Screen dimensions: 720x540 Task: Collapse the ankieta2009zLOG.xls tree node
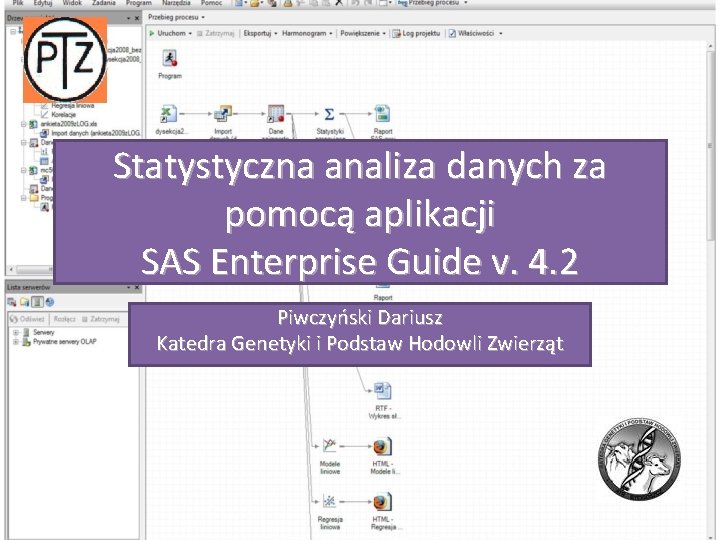tap(23, 124)
